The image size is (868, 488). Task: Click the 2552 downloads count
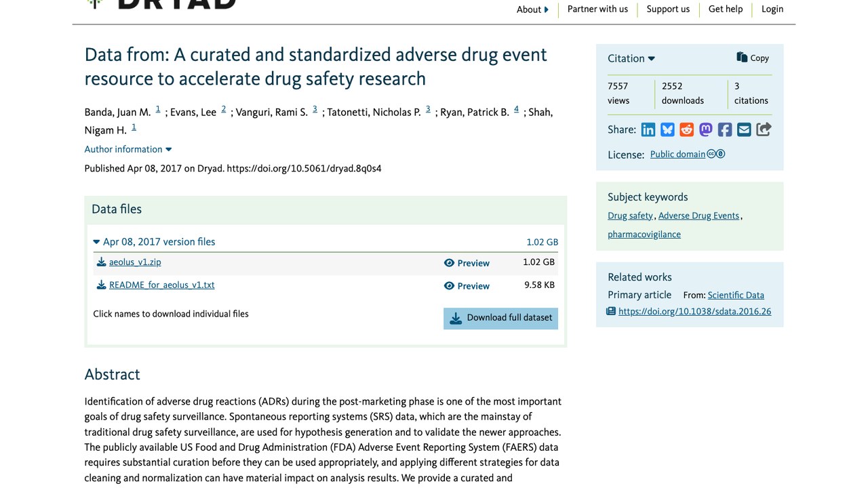[x=683, y=93]
